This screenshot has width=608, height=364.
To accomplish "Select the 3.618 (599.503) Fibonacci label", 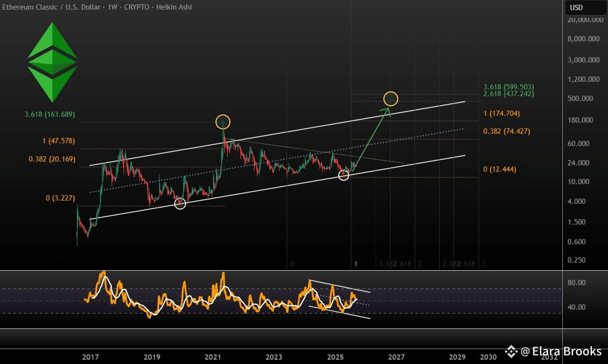I will click(x=508, y=87).
